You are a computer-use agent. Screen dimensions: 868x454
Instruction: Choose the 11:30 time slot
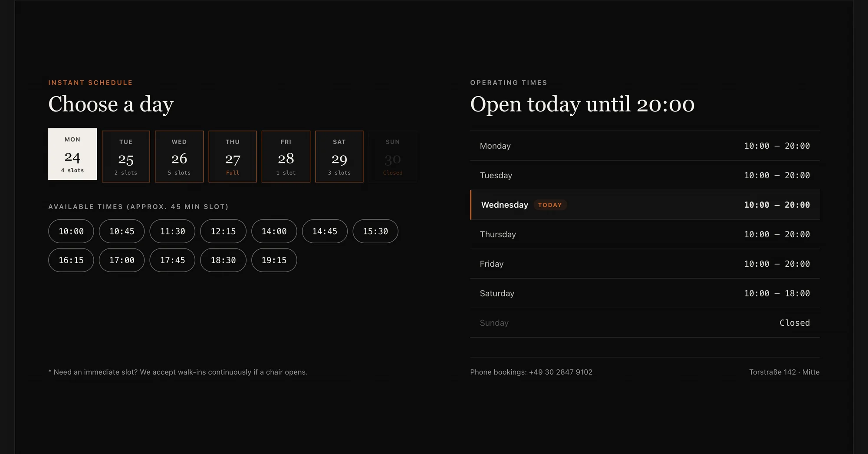172,231
